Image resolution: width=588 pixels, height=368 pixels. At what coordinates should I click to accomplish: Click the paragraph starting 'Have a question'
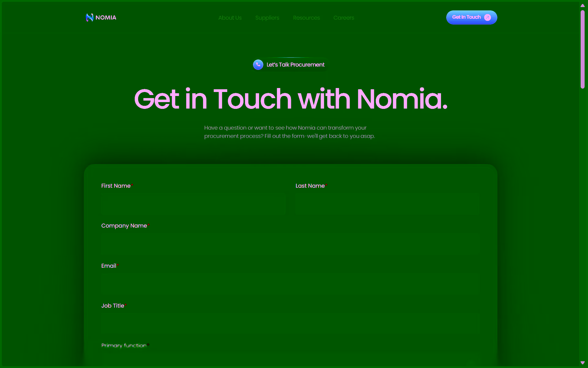(x=289, y=132)
